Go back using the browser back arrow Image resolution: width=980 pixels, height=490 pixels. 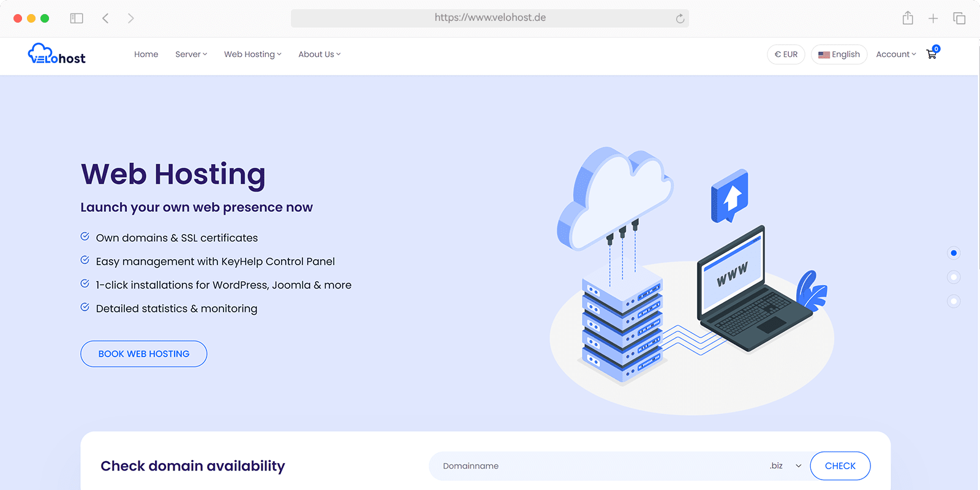105,18
